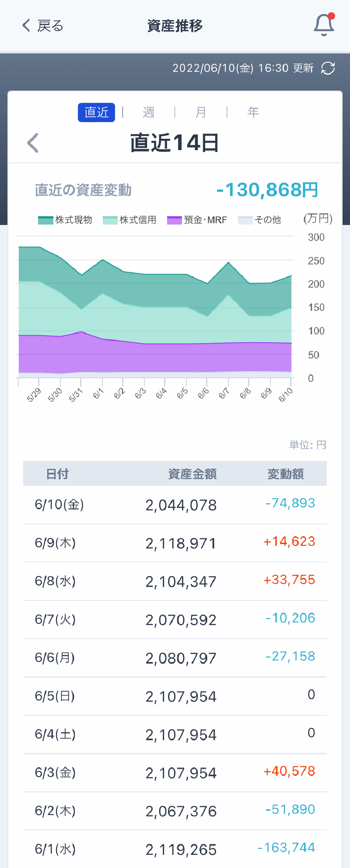Image resolution: width=350 pixels, height=868 pixels.
Task: Toggle その他 legend swatch
Action: (x=245, y=220)
